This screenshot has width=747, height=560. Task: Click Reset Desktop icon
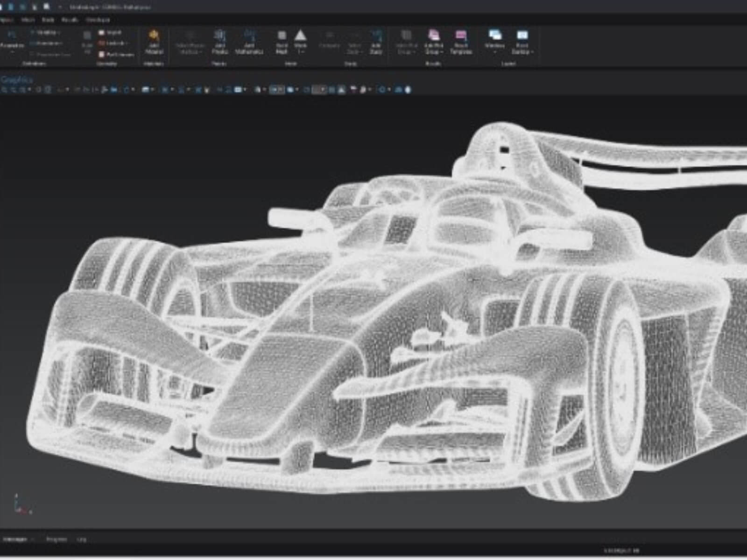pos(522,42)
